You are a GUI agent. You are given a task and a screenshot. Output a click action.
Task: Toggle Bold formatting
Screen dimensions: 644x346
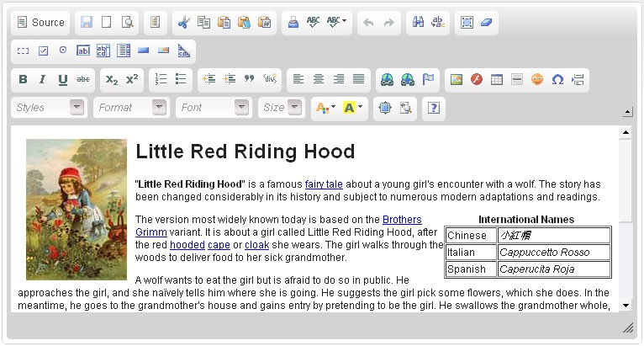click(23, 79)
